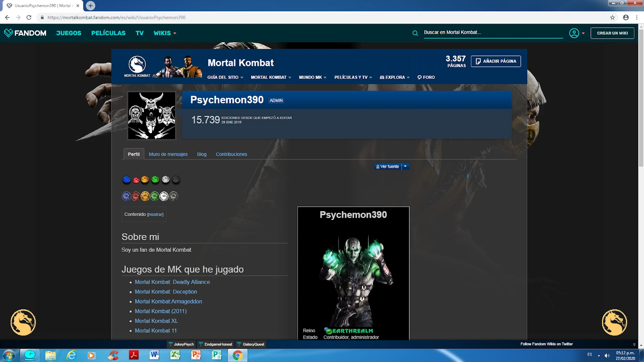This screenshot has width=644, height=362.
Task: Click the gold dragon medallion at bottom right
Action: point(614,322)
